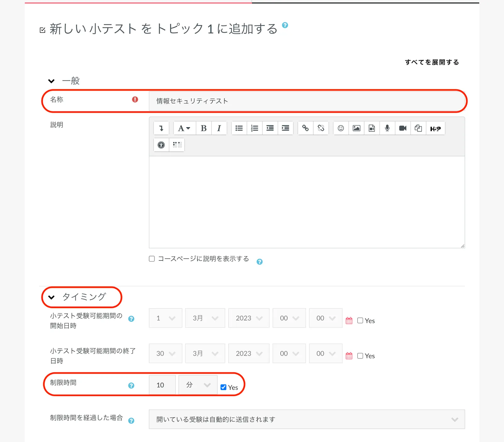Screen dimensions: 504x442
Task: Open the dropdown for when time expires
Action: [306, 419]
